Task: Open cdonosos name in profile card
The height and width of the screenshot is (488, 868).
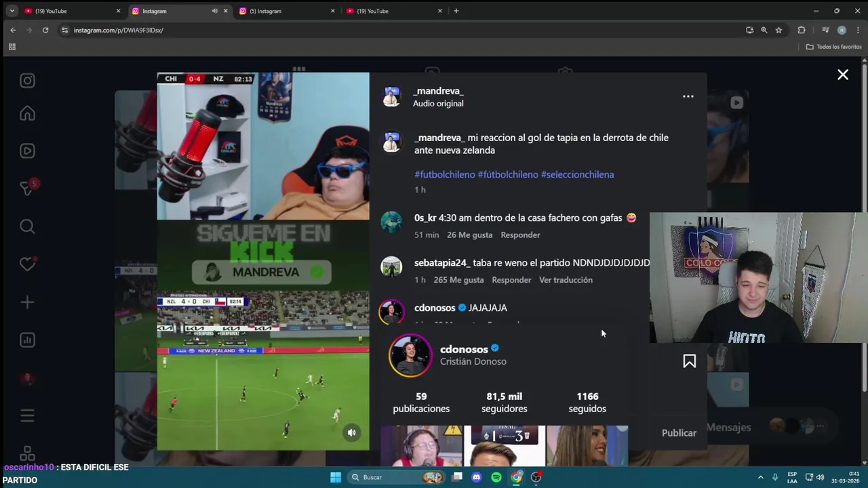Action: [464, 349]
